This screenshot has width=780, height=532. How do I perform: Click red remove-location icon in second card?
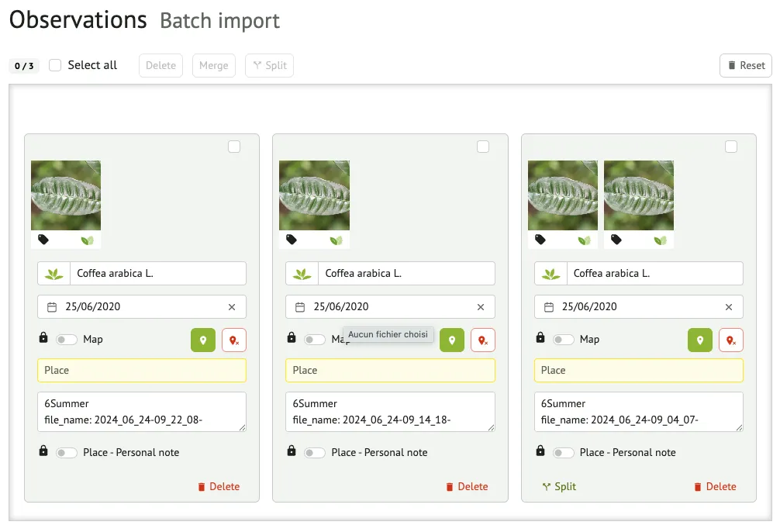[x=482, y=340]
